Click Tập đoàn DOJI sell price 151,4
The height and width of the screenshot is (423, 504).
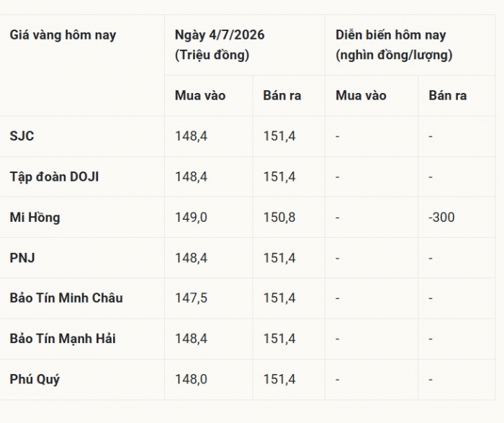(279, 177)
